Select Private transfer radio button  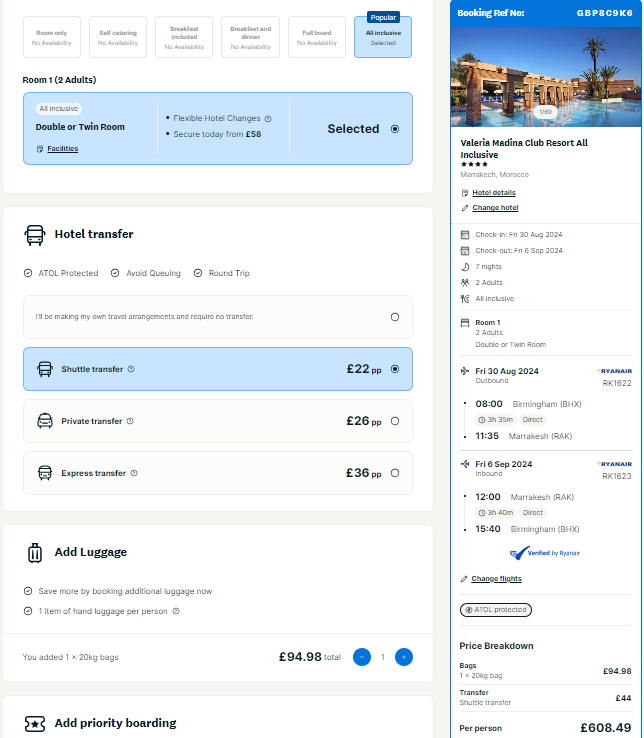click(395, 421)
